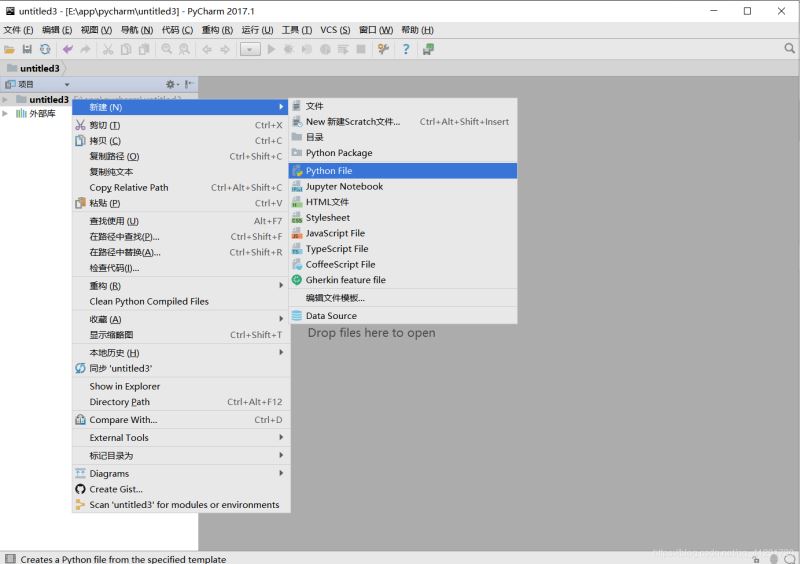This screenshot has width=800, height=564.
Task: Click the Open folder toolbar icon
Action: [9, 50]
